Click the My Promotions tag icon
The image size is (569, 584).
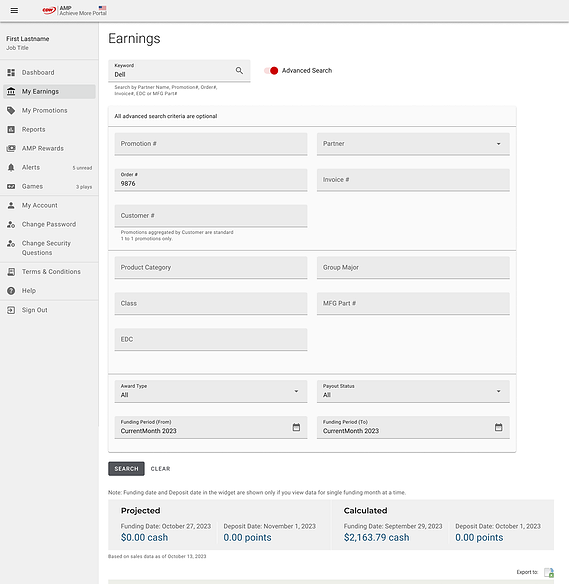11,111
